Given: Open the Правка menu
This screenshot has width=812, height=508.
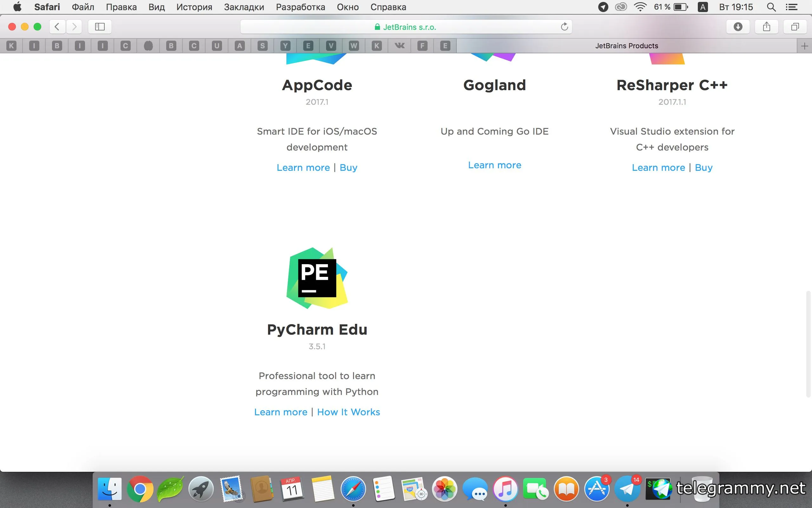Looking at the screenshot, I should tap(121, 7).
